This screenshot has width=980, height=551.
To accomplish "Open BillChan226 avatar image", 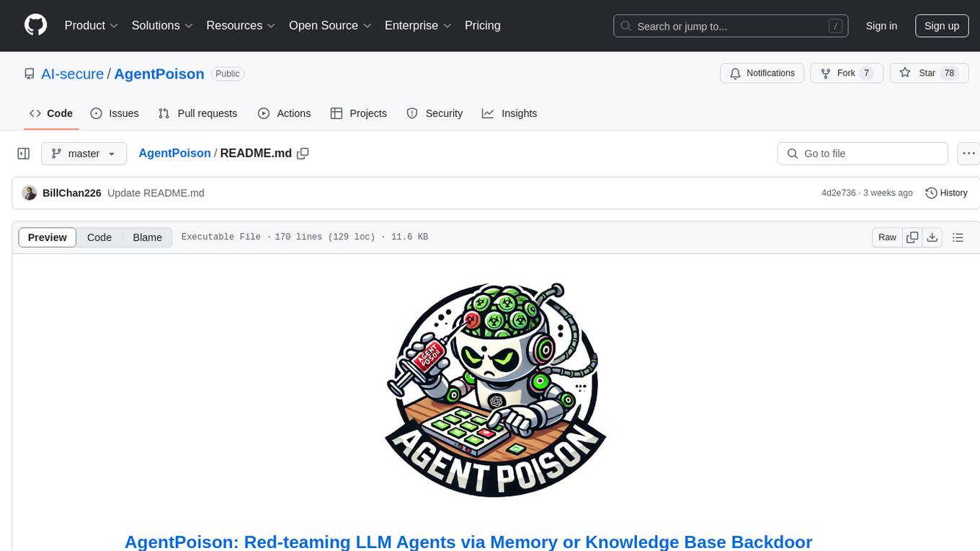I will (29, 193).
